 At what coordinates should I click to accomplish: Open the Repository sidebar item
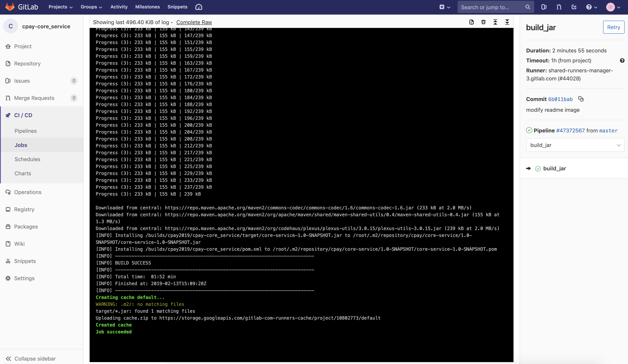[x=27, y=64]
